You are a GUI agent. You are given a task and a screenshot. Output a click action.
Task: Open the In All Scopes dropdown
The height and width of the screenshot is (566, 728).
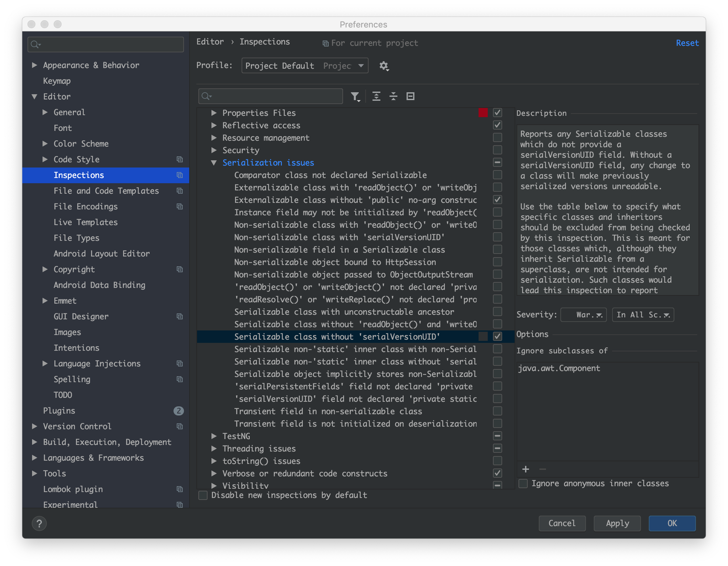point(643,315)
